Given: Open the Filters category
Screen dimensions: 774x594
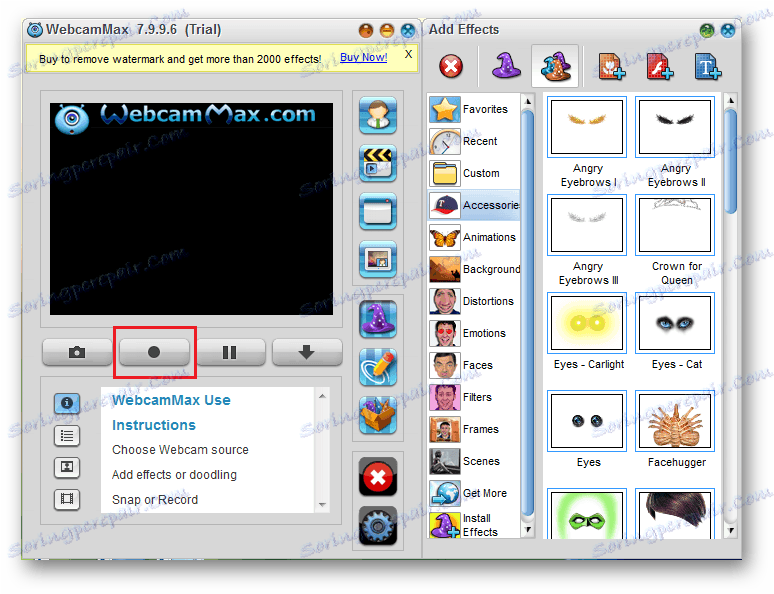Looking at the screenshot, I should (474, 397).
